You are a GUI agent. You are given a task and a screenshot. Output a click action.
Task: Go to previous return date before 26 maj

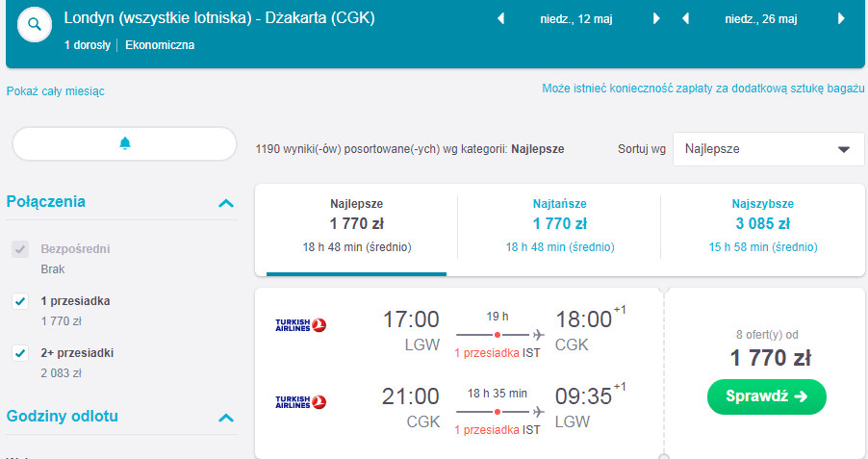click(x=685, y=19)
